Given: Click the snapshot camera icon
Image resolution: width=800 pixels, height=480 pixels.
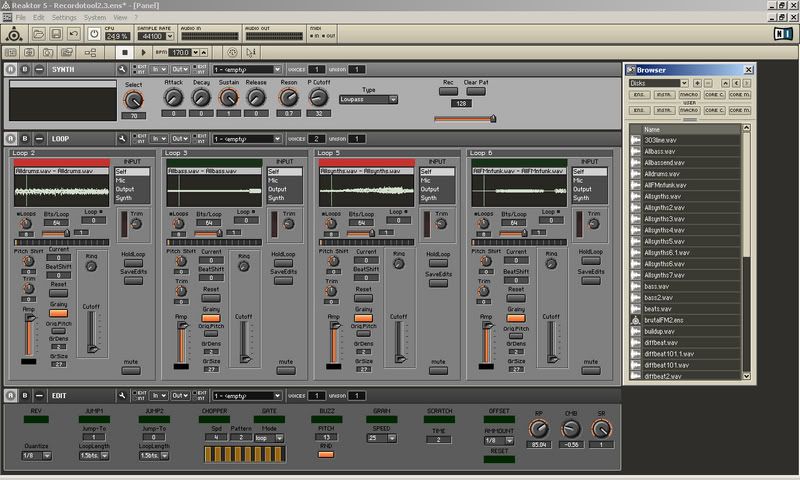Looking at the screenshot, I should tap(47, 52).
